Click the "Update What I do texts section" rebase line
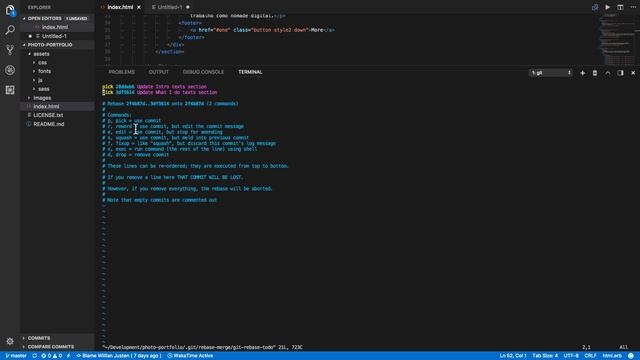640x360 pixels. coord(160,93)
